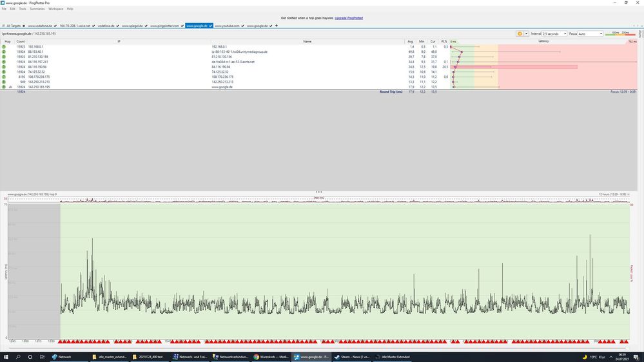Click the graph icon beside final hop 9
Viewport: 644px width, 362px height.
coord(10,87)
